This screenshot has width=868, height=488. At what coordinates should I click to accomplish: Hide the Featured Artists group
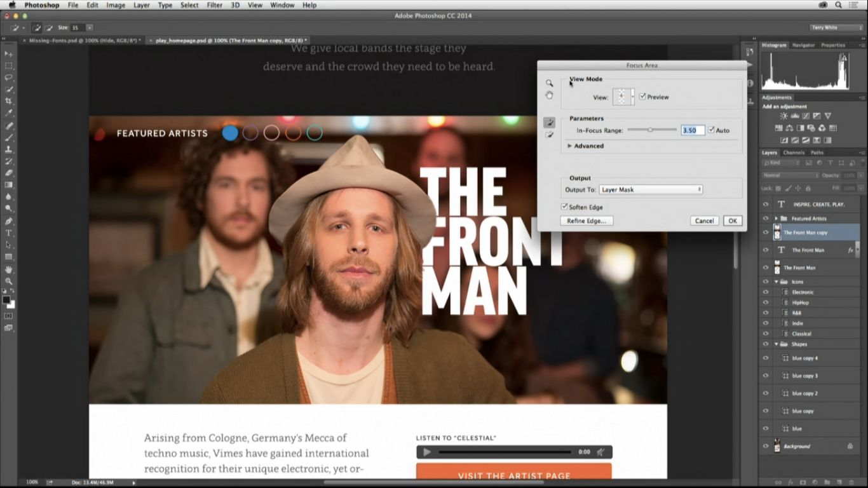click(x=766, y=219)
